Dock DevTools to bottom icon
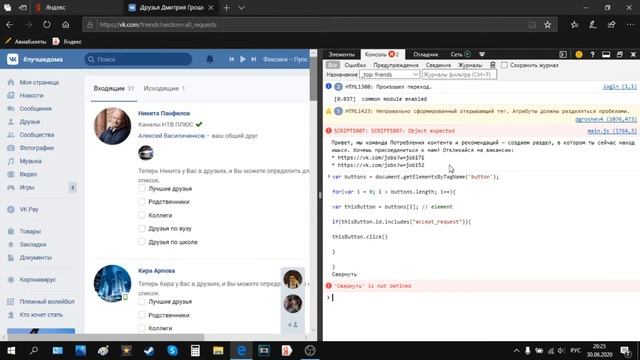This screenshot has height=360, width=640. [606, 54]
